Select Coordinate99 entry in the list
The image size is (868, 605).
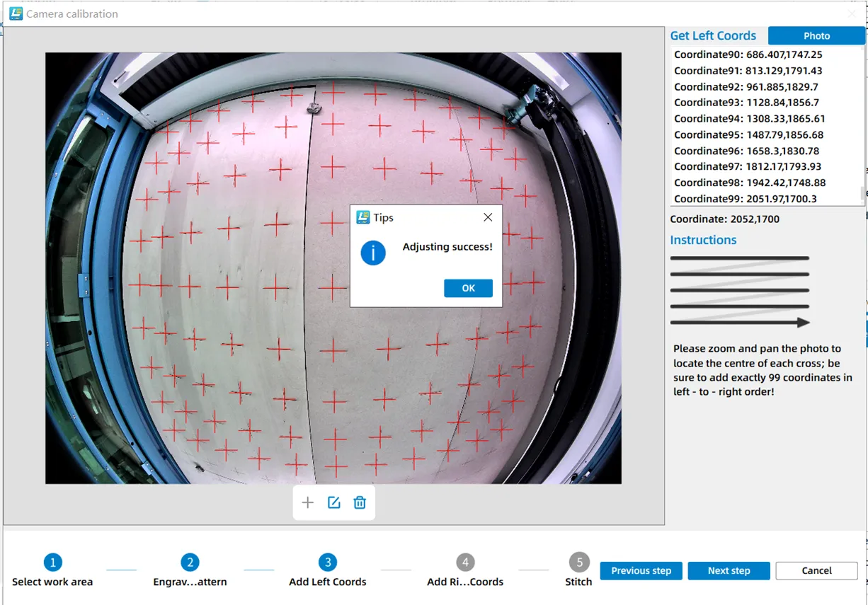pos(745,199)
